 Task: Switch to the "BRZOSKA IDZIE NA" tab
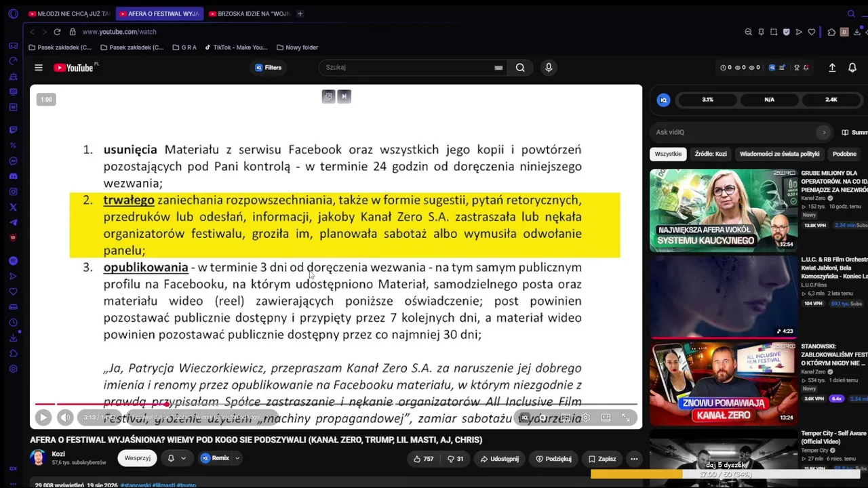coord(249,14)
